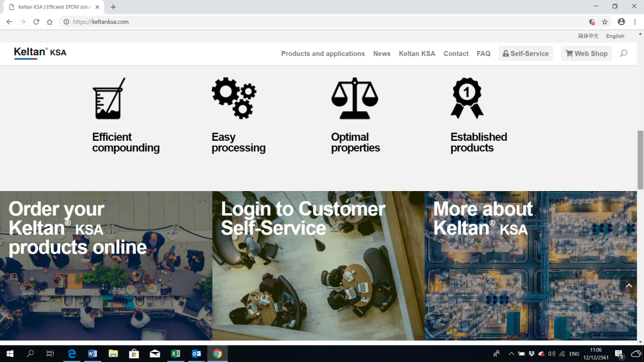Image resolution: width=644 pixels, height=362 pixels.
Task: Open File Explorer from the taskbar
Action: click(113, 353)
